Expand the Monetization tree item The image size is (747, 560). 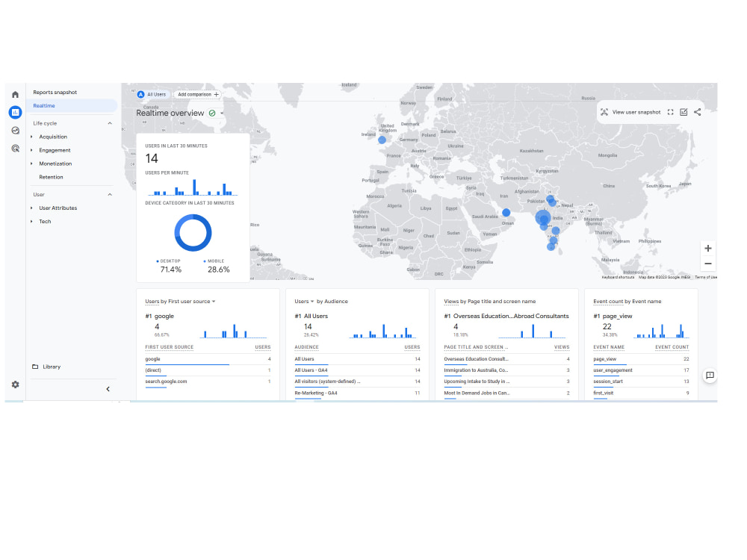pos(31,164)
